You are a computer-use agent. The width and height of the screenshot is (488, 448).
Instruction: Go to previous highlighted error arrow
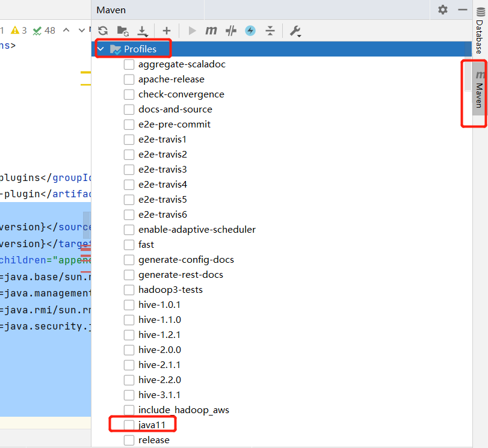pyautogui.click(x=66, y=30)
